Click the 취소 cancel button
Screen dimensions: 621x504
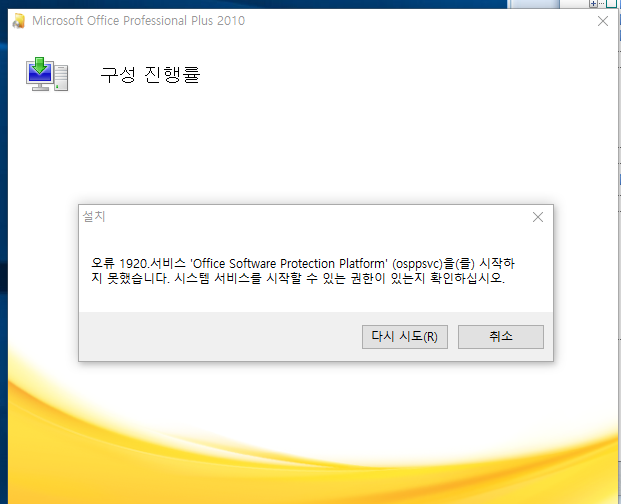click(x=501, y=337)
